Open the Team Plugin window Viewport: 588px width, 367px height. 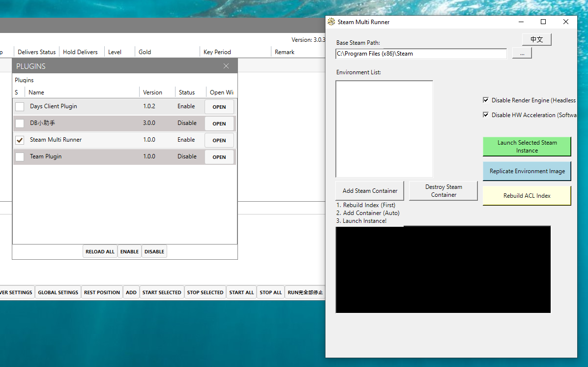tap(219, 157)
